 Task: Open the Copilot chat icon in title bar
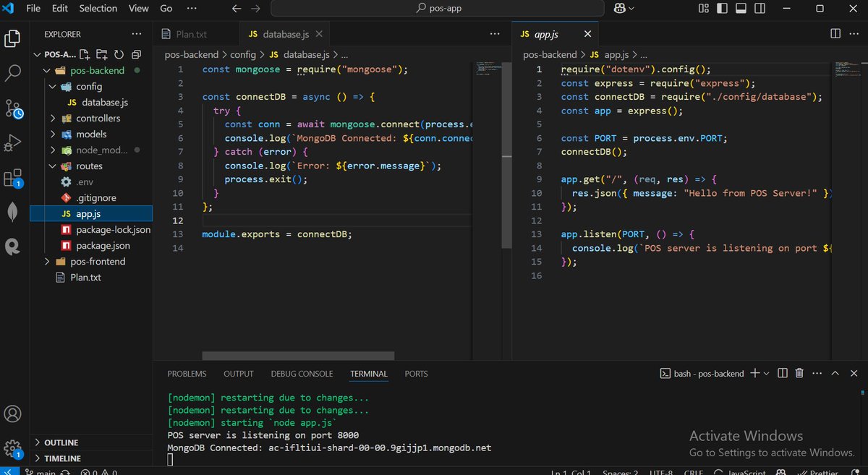(x=618, y=9)
